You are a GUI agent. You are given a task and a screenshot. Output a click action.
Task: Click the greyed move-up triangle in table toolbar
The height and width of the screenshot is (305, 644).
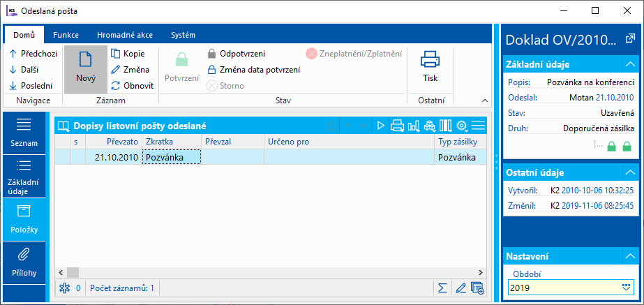[x=364, y=126]
